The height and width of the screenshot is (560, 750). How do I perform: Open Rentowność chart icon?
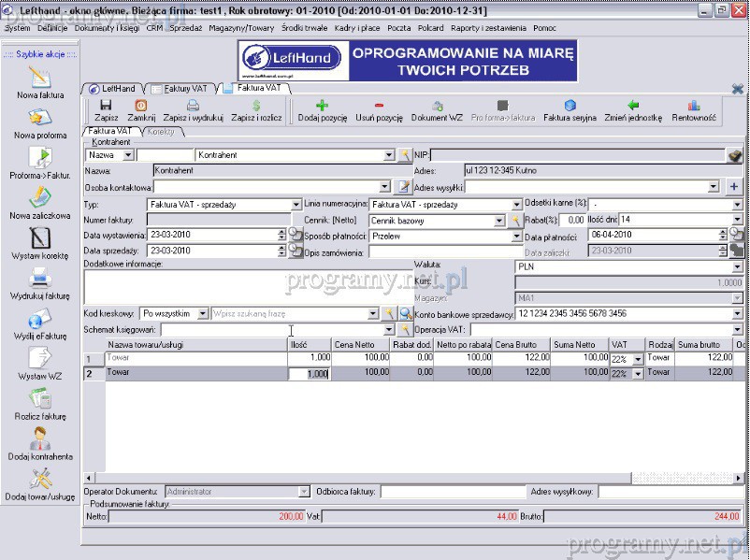(694, 107)
